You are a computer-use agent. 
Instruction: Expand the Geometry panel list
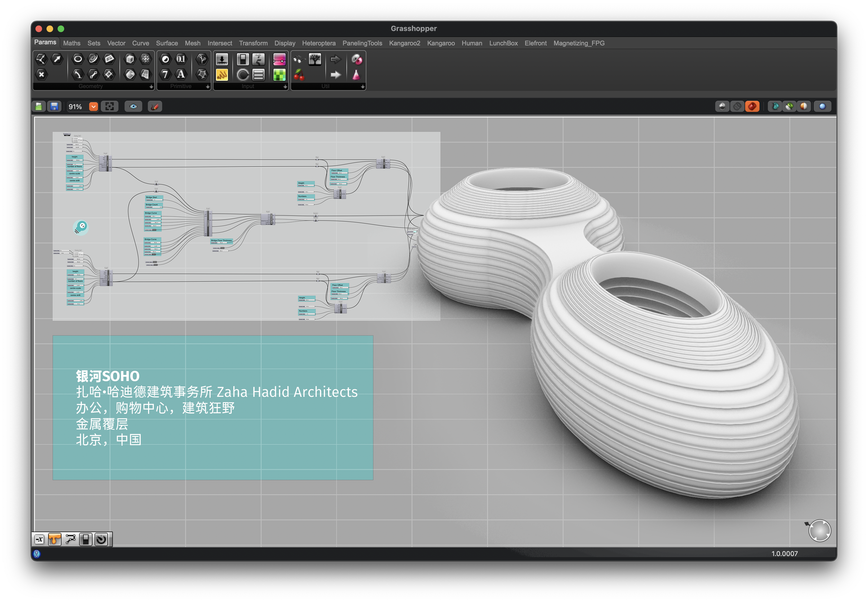151,87
